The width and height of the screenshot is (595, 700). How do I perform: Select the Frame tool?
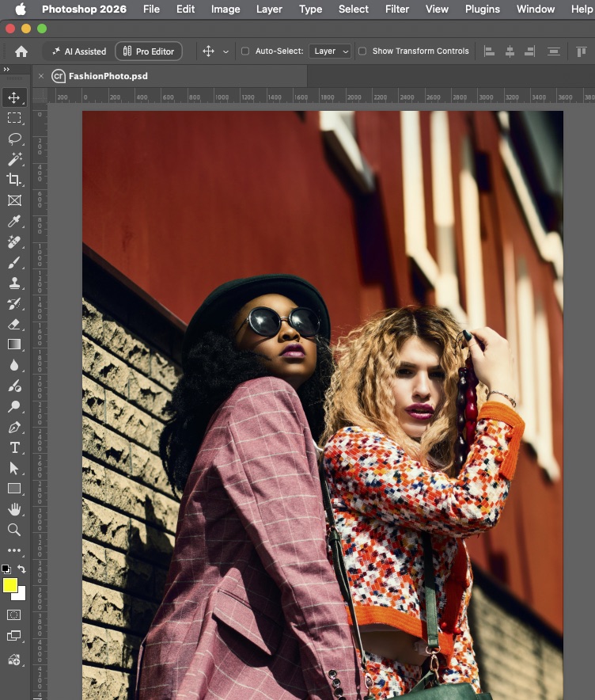[13, 200]
